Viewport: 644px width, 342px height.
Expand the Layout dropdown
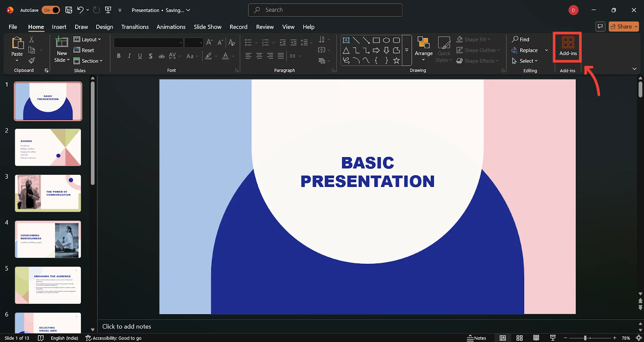point(87,39)
